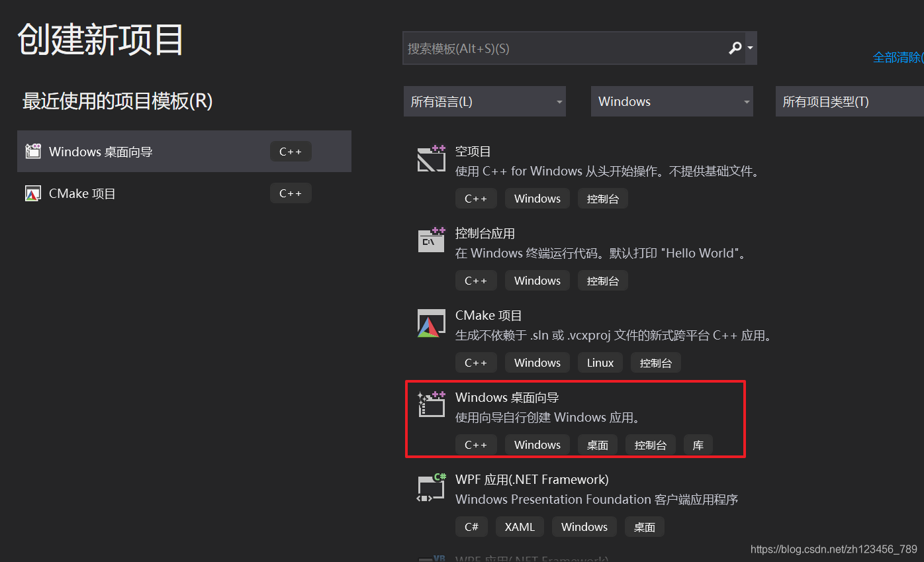Click C++ tag beside recent Windows 桌面向导
The image size is (924, 562).
(291, 152)
